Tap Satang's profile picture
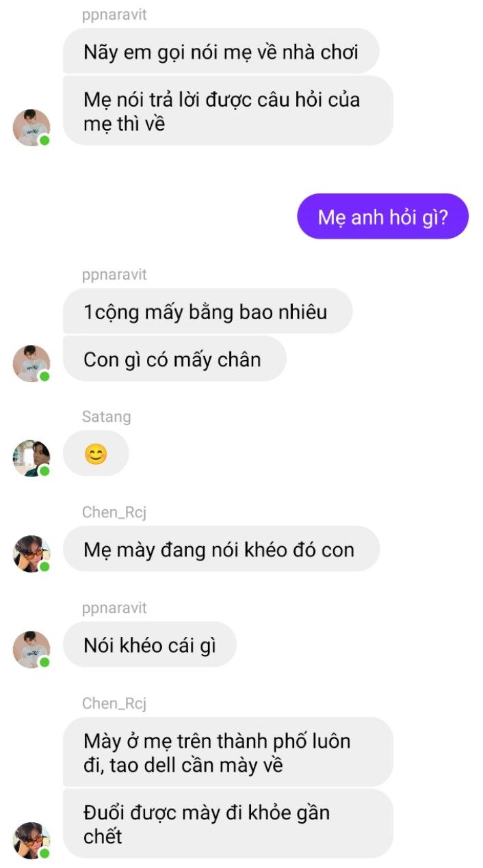 click(x=31, y=458)
